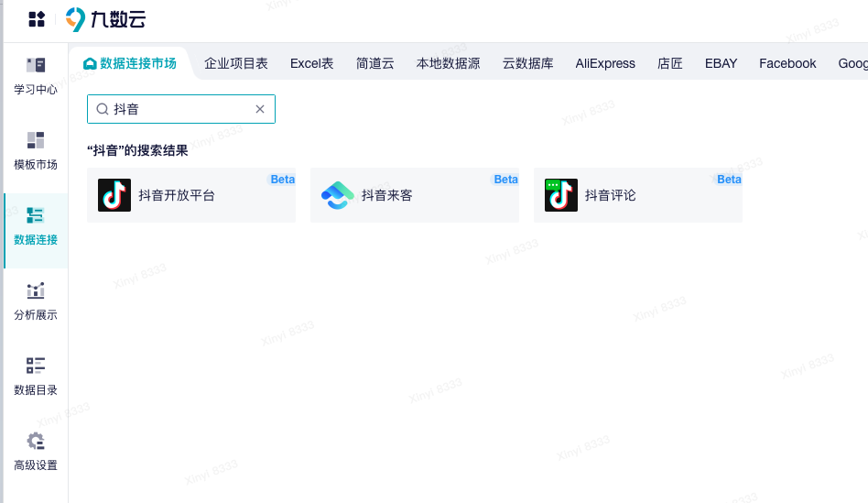This screenshot has width=868, height=503.
Task: Switch to 本地数据源 tab
Action: coord(448,64)
